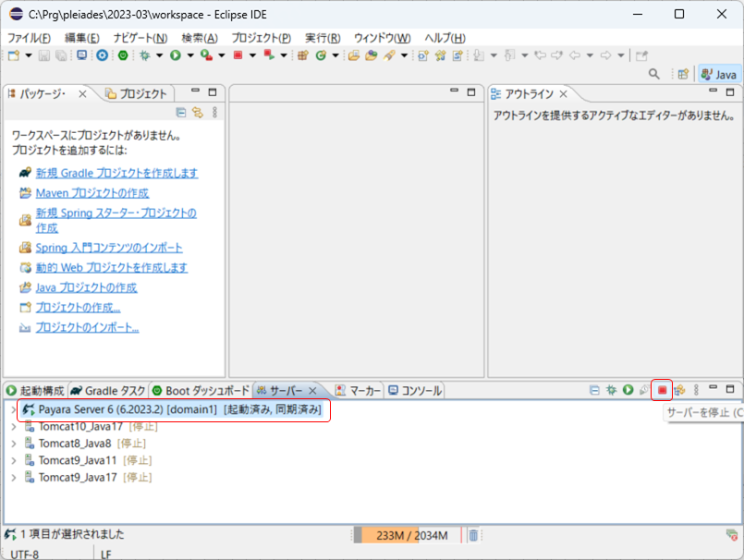Click the red Terminate icon in the main toolbar
744x560 pixels.
click(238, 55)
